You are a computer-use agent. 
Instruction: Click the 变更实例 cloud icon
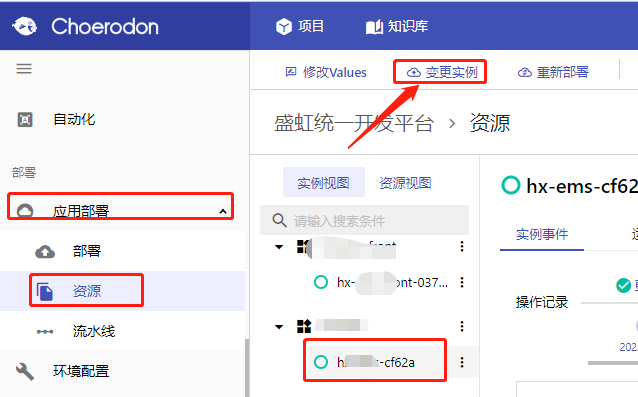414,72
